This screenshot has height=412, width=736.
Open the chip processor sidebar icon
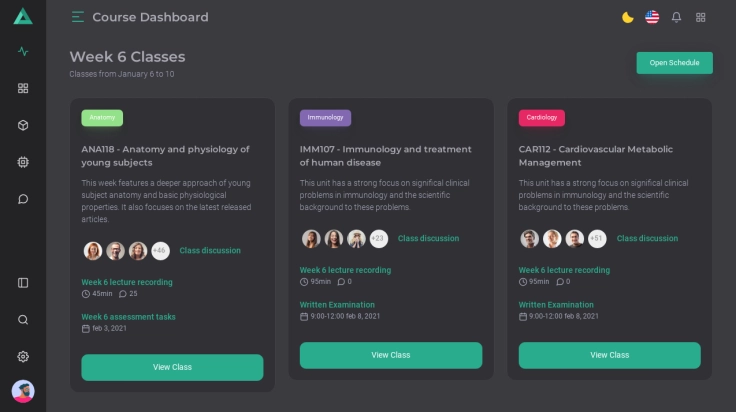pos(23,162)
